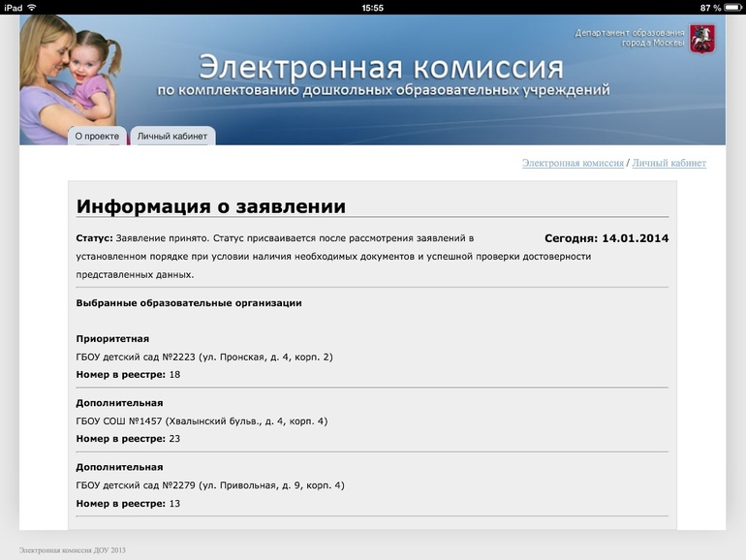The image size is (746, 560).
Task: Tap the 'iPad' label in status bar
Action: click(x=13, y=8)
